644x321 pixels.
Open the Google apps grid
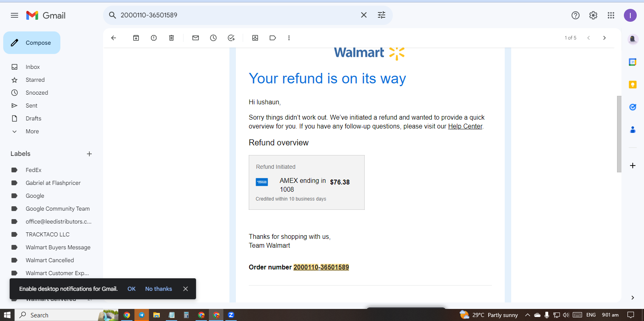coord(611,15)
